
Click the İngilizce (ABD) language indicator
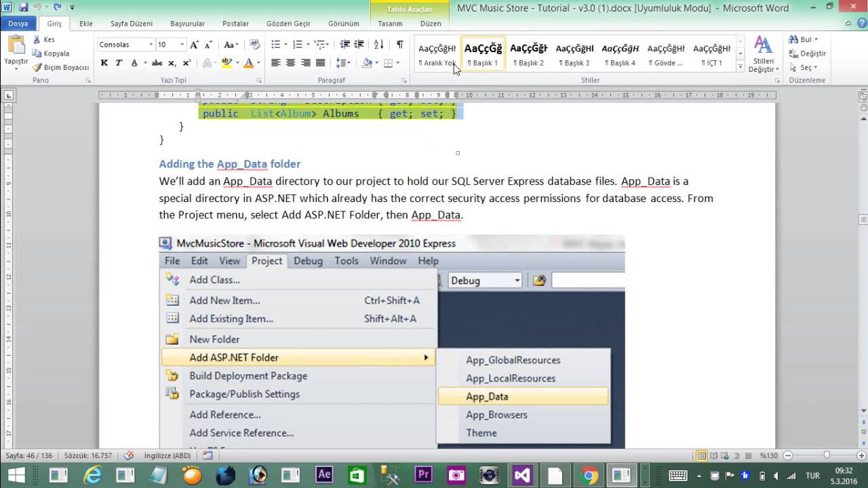click(167, 455)
